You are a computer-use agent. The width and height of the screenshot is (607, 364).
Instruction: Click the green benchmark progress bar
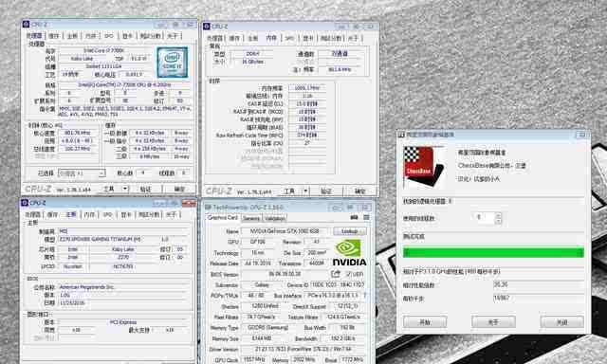tap(493, 252)
